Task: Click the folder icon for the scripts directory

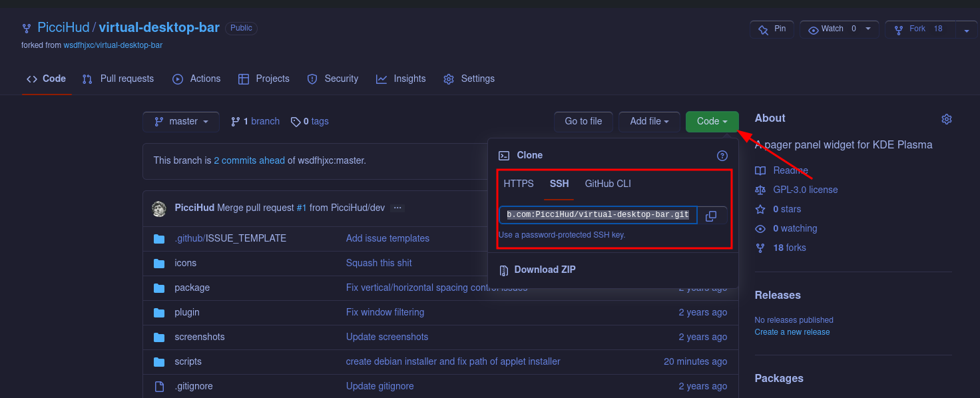Action: click(159, 361)
